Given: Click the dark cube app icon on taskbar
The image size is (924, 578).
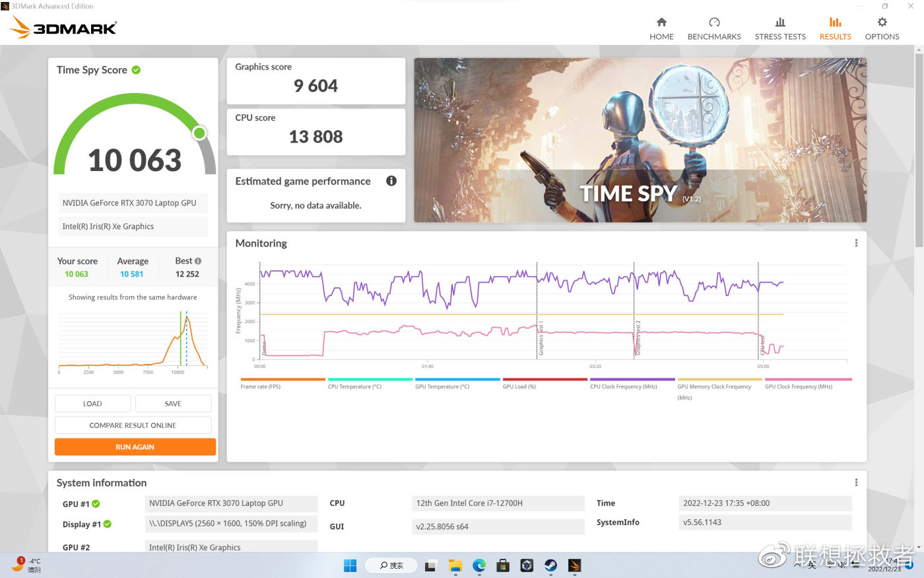Looking at the screenshot, I should pyautogui.click(x=527, y=565).
